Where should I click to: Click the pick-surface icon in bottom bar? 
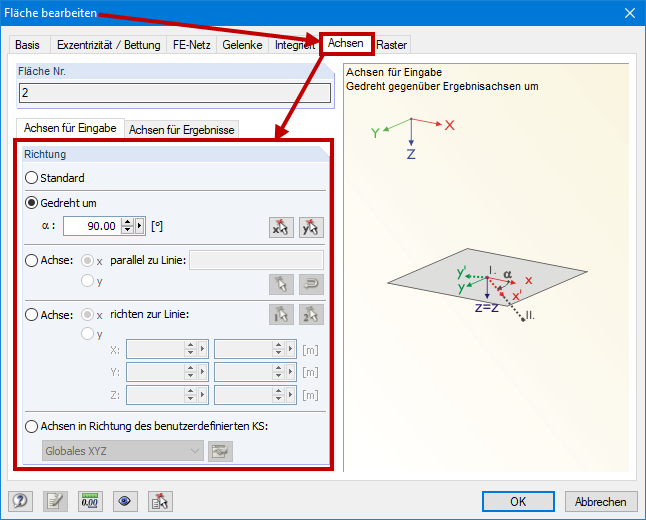pos(160,501)
